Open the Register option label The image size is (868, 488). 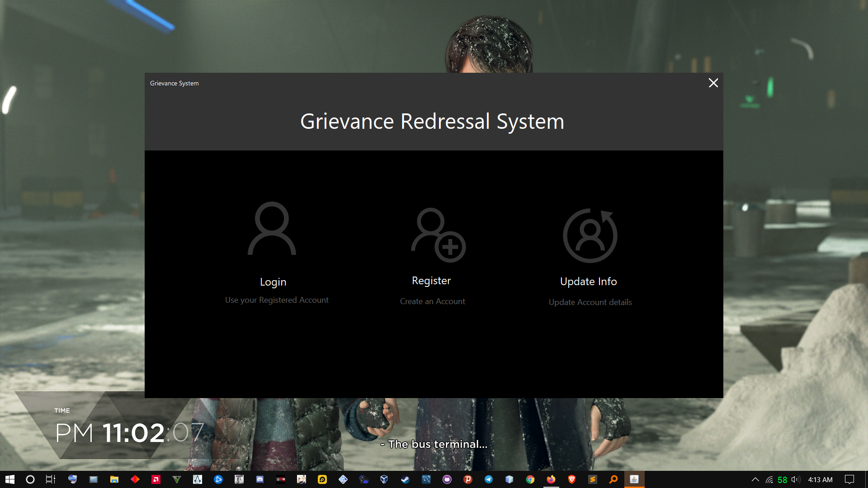(x=431, y=281)
